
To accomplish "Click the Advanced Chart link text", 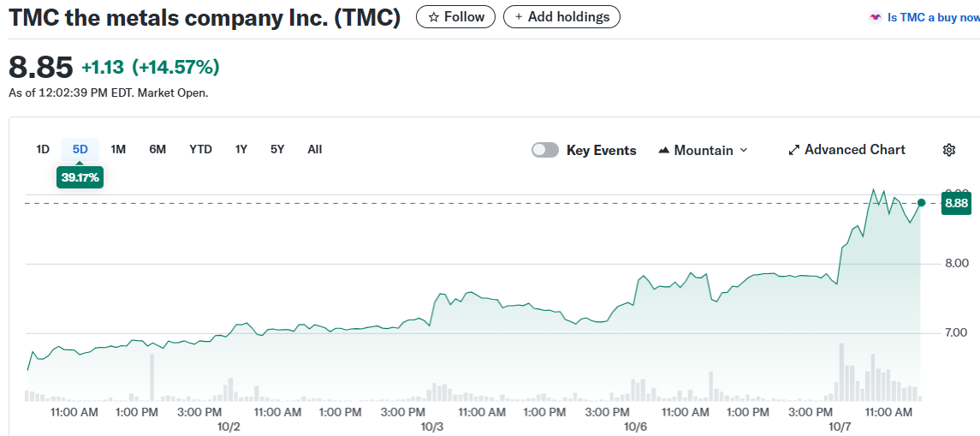I will click(x=854, y=150).
